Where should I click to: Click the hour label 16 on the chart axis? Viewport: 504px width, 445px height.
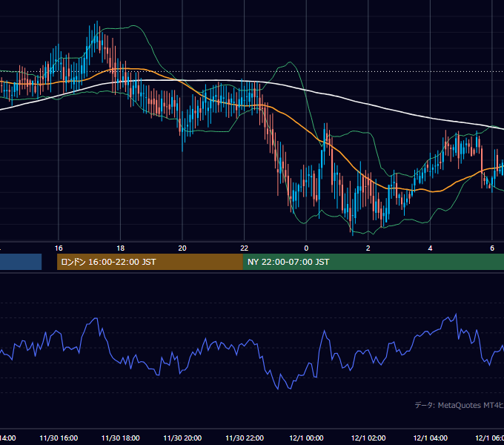[59, 248]
